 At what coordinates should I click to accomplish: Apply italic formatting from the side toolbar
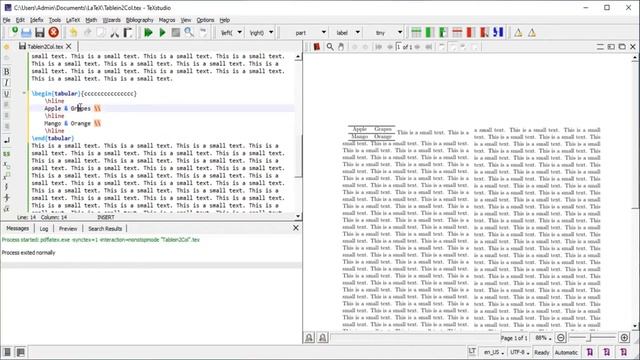7,83
